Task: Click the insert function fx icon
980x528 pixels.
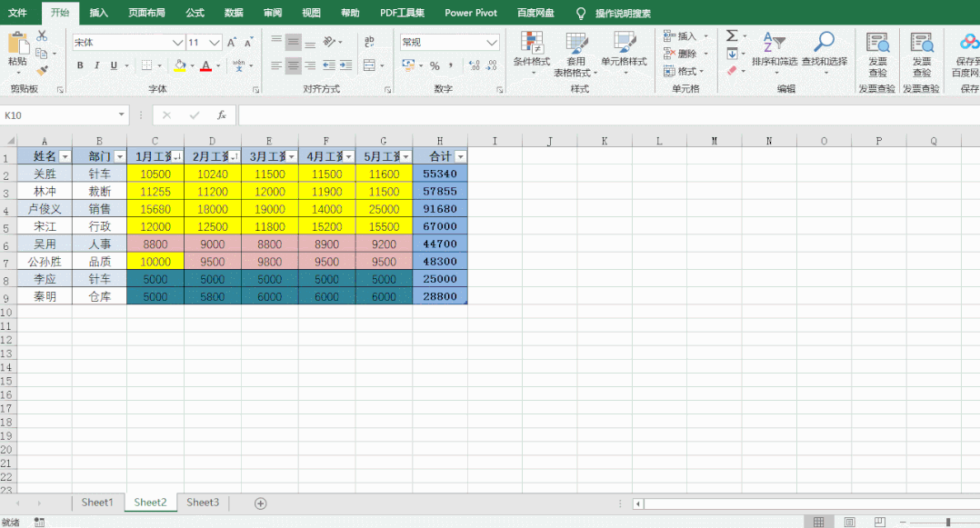Action: click(221, 115)
